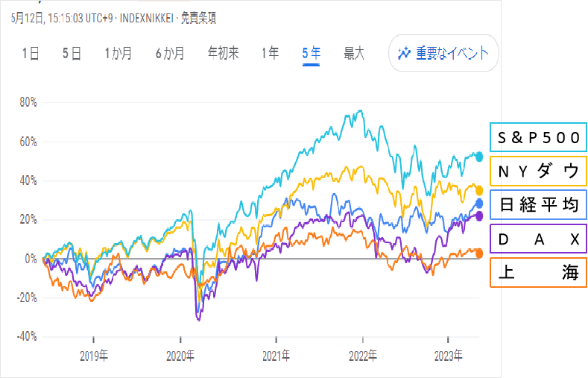Select the 年初来 range tab
This screenshot has width=588, height=378.
click(223, 53)
